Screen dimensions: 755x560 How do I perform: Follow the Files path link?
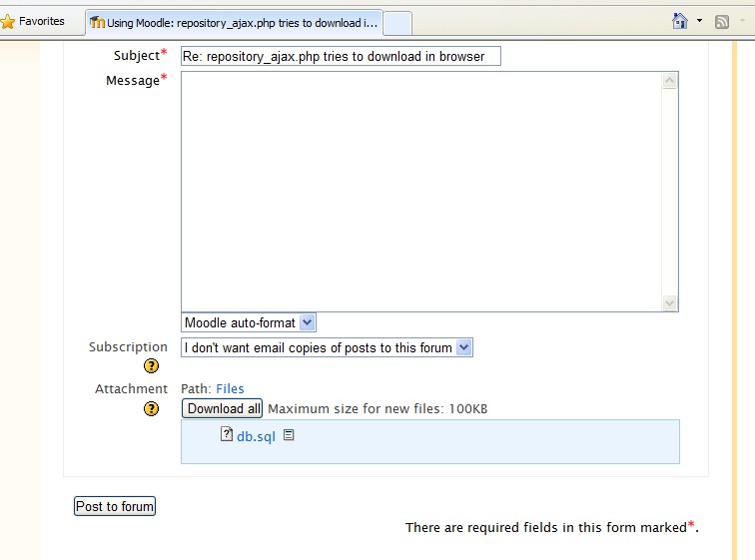230,388
